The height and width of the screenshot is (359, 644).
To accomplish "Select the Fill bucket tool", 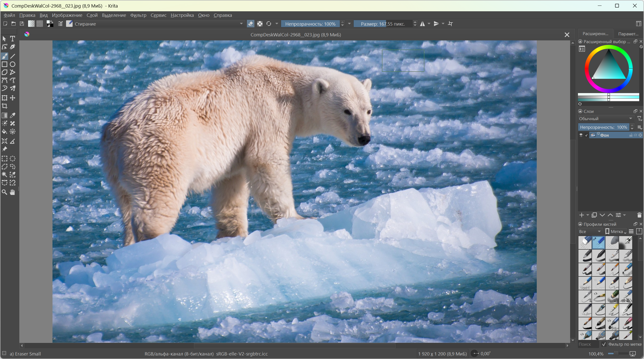I will coord(5,131).
